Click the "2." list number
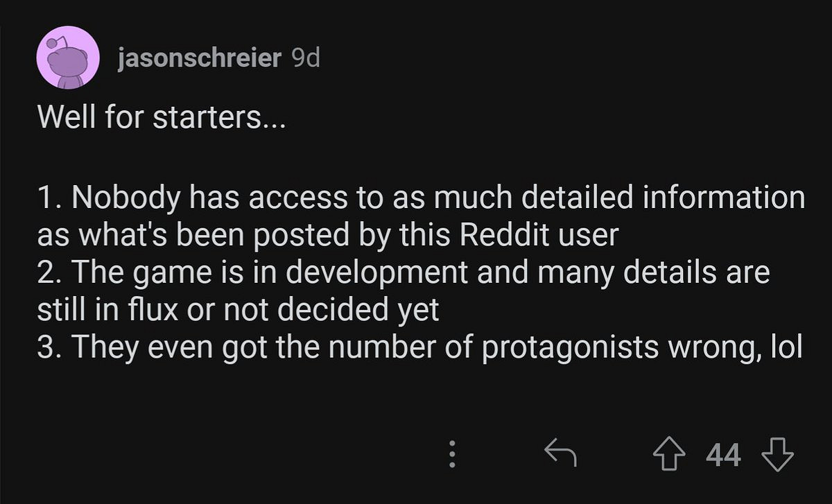The width and height of the screenshot is (832, 504). [51, 272]
